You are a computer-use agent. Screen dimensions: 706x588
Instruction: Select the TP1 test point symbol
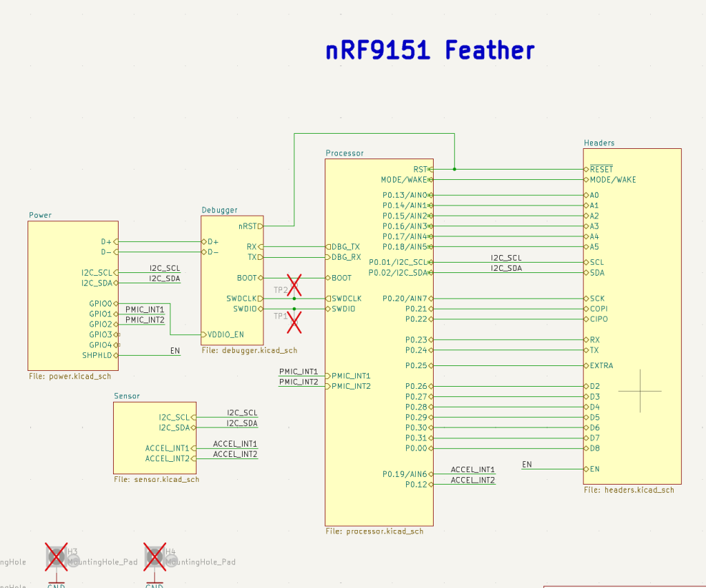(x=294, y=323)
